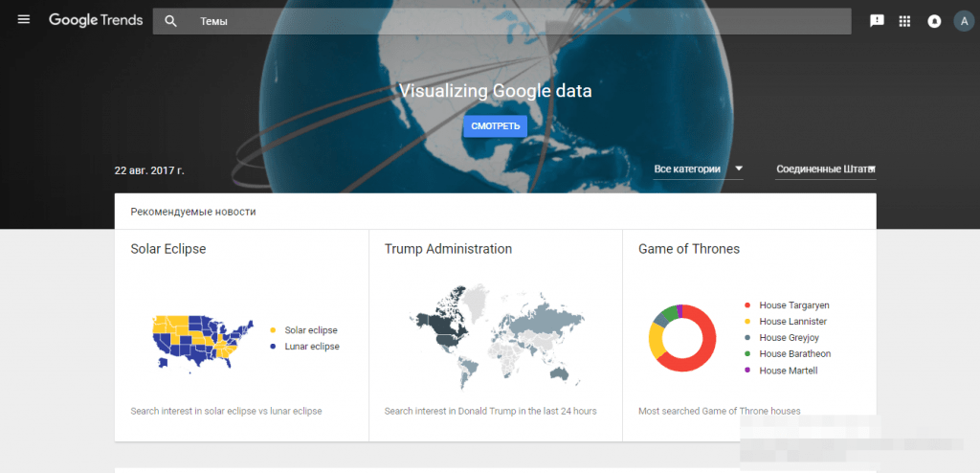Screen dimensions: 980x473
Task: Open the hamburger main menu
Action: tap(24, 20)
